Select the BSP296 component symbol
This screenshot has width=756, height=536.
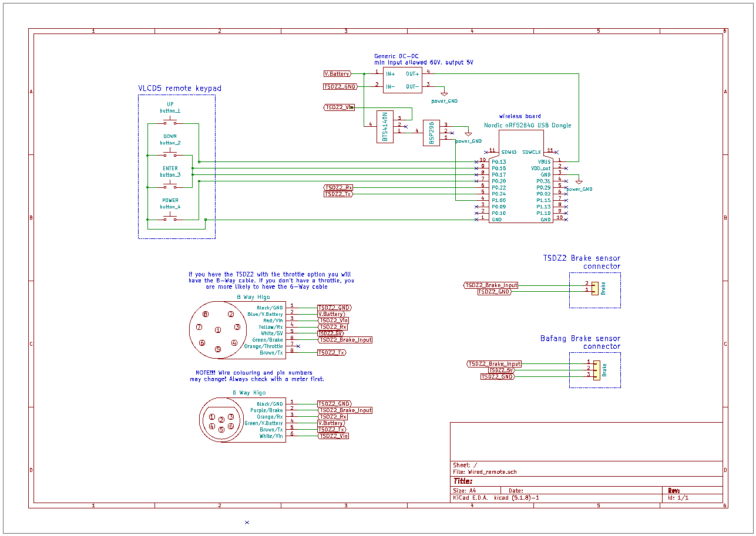click(x=431, y=132)
